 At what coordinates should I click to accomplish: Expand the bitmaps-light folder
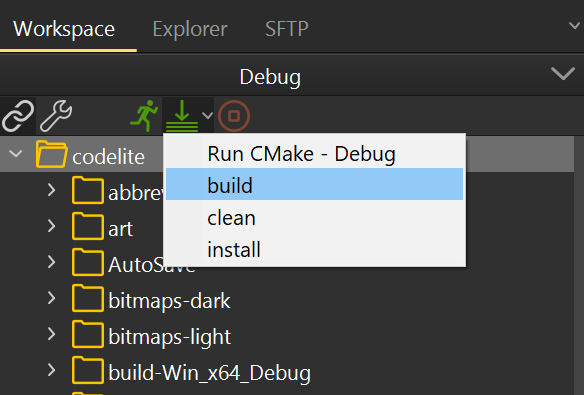point(52,334)
